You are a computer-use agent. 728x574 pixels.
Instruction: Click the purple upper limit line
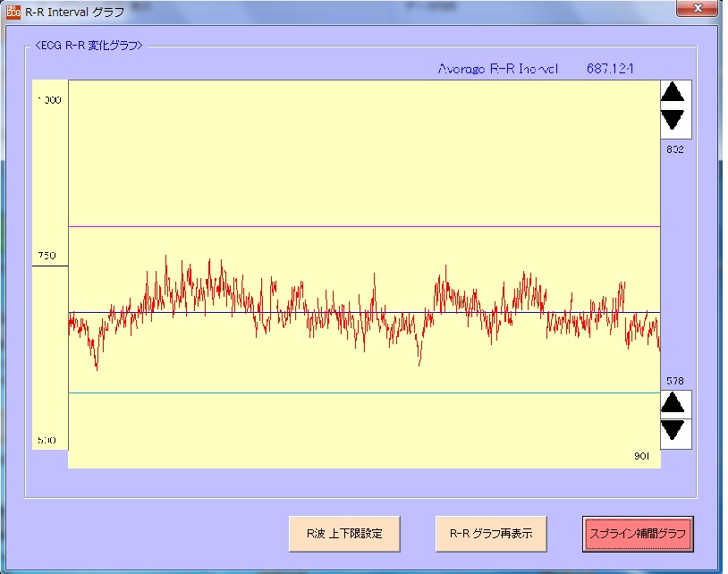[x=358, y=226]
